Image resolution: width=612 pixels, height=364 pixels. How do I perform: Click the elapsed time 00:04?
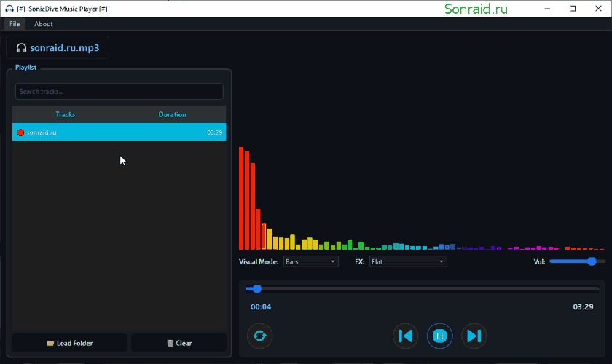coord(261,306)
